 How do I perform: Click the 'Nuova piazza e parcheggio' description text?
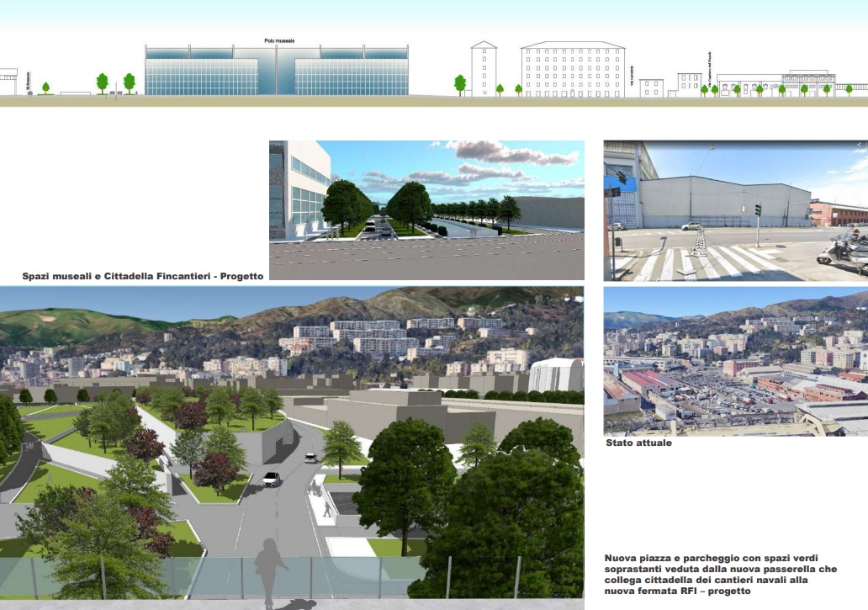coord(721,575)
